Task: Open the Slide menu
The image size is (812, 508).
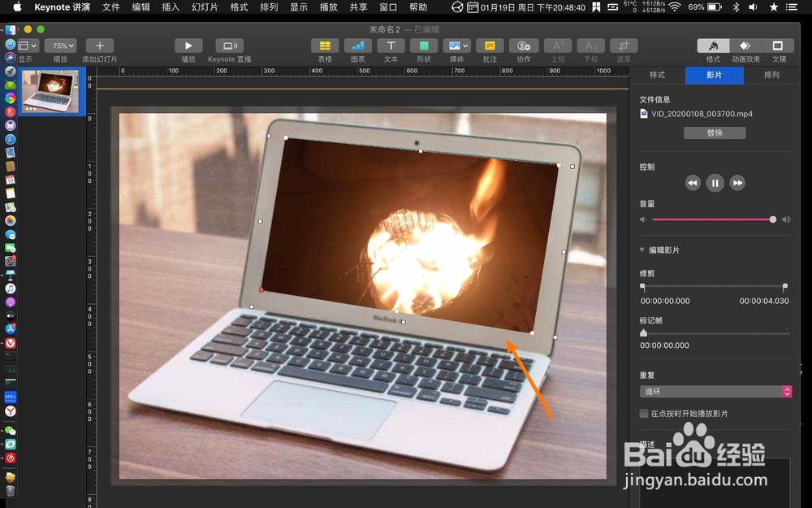Action: pos(205,7)
